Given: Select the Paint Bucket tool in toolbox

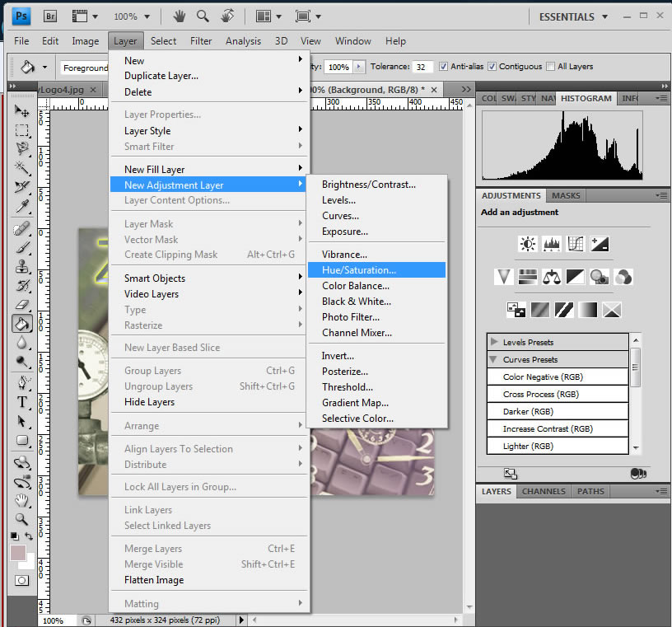Looking at the screenshot, I should pyautogui.click(x=22, y=324).
